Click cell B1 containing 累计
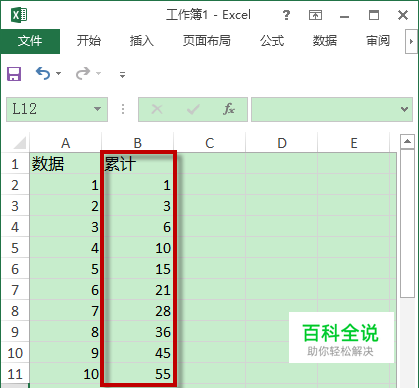The height and width of the screenshot is (388, 419). click(x=137, y=164)
